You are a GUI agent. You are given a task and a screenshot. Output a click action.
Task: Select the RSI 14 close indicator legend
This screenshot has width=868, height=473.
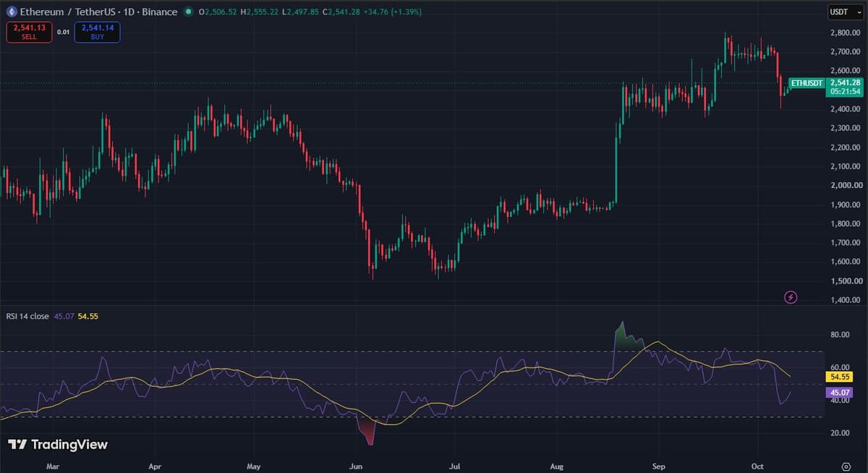[x=27, y=316]
